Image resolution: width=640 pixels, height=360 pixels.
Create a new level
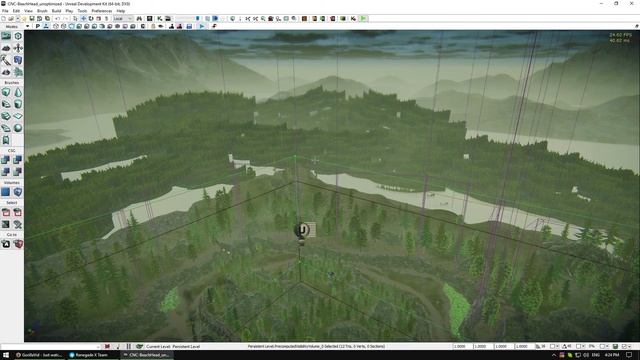coord(4,19)
